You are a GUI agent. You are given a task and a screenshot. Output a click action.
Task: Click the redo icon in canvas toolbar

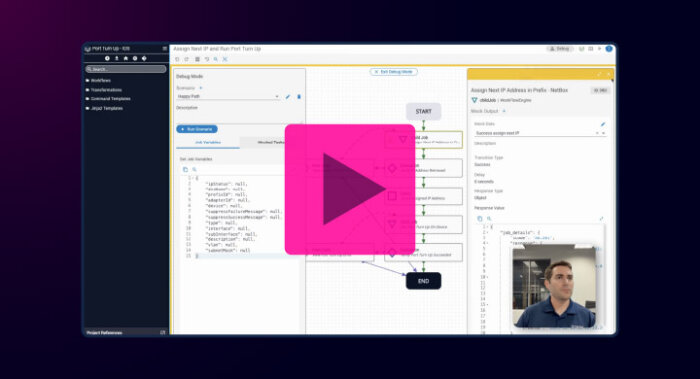coord(187,59)
